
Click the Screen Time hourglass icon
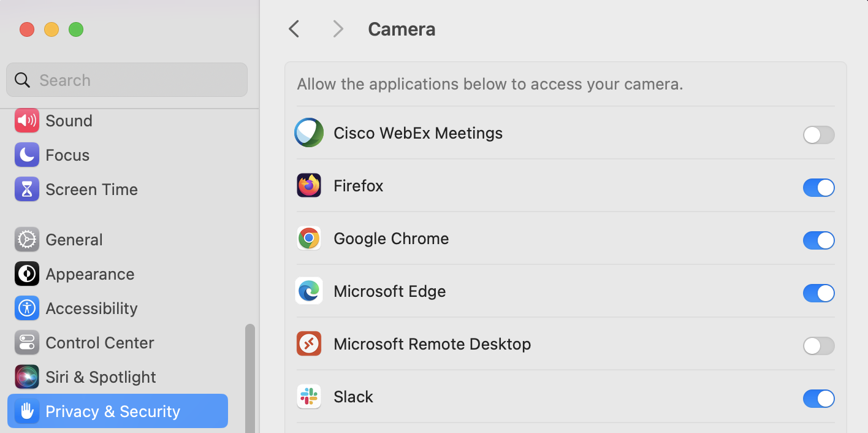click(x=27, y=190)
